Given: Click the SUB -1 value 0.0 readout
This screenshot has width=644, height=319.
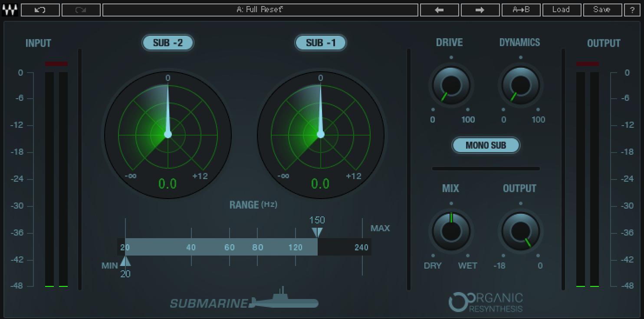Looking at the screenshot, I should [x=320, y=184].
